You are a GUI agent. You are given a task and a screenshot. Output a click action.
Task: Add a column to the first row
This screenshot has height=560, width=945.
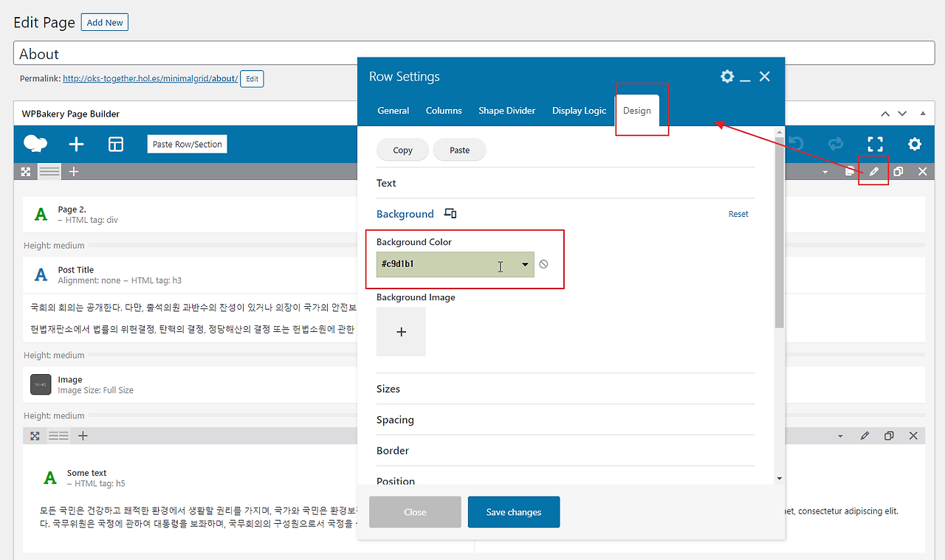tap(74, 171)
